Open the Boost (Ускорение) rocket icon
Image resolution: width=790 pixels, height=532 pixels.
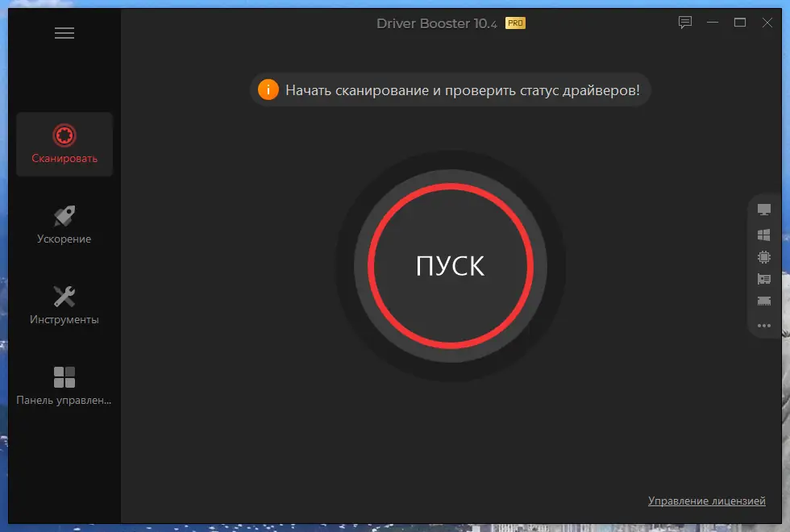tap(64, 222)
